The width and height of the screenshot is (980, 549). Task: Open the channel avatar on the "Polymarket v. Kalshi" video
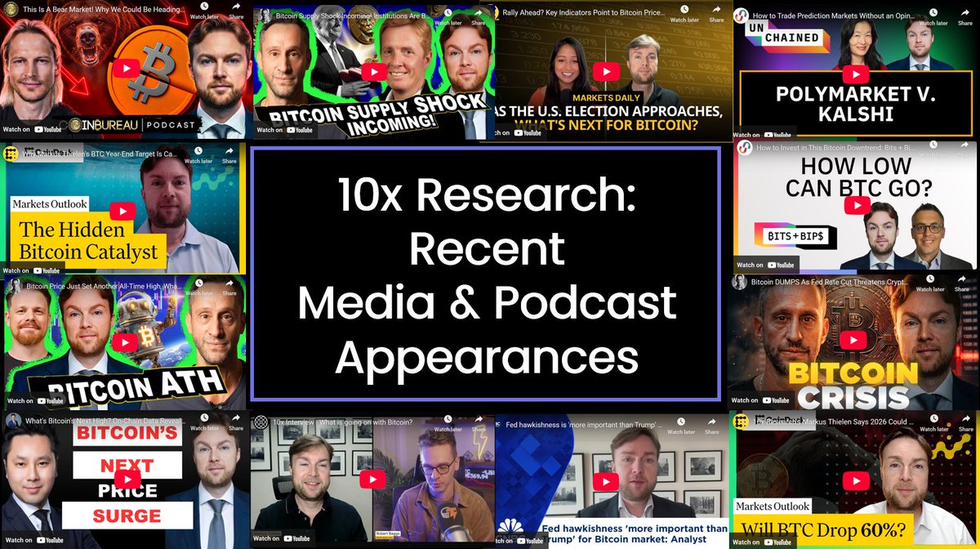742,16
